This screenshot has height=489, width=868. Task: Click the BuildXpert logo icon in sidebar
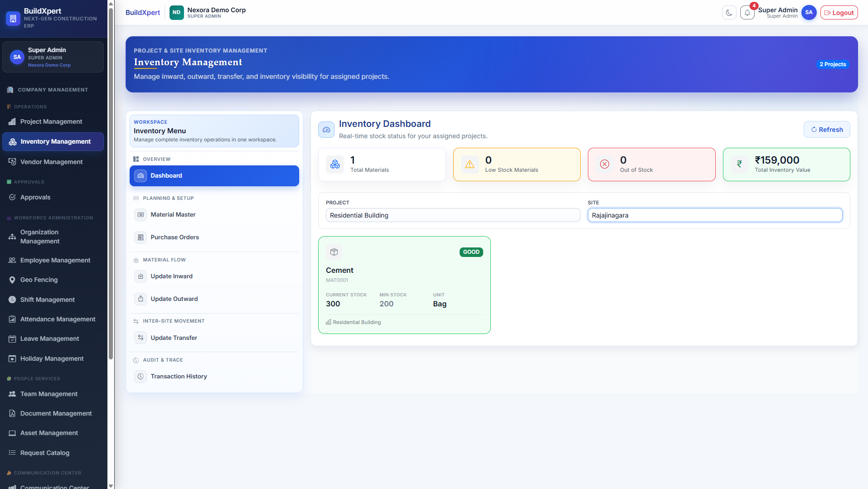point(13,19)
